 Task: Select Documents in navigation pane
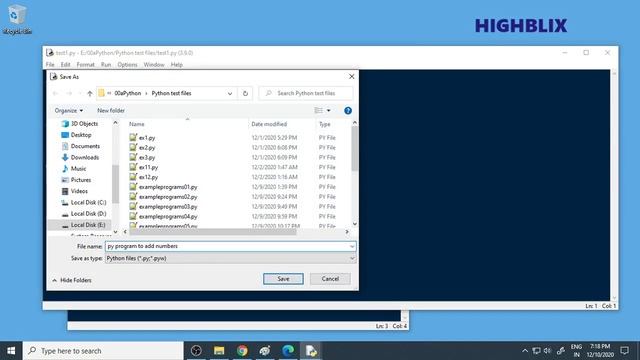81,146
